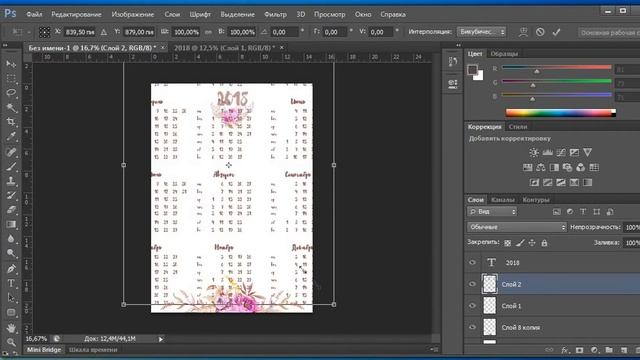640x360 pixels.
Task: Open the Фильтр menu
Action: tap(275, 14)
